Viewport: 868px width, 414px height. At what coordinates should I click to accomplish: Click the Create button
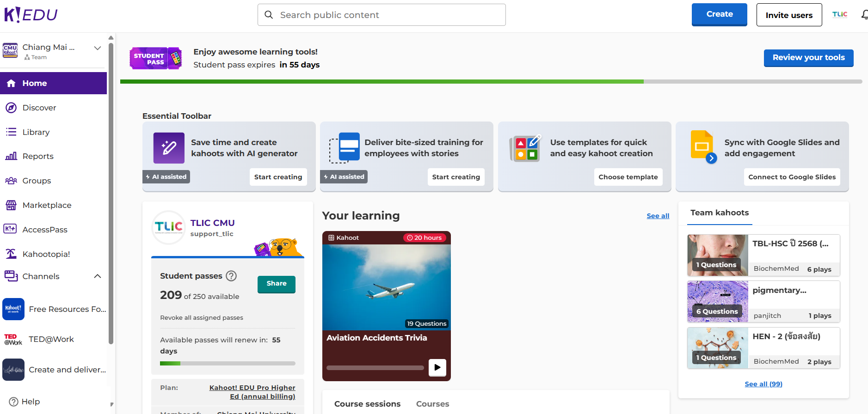pyautogui.click(x=719, y=14)
